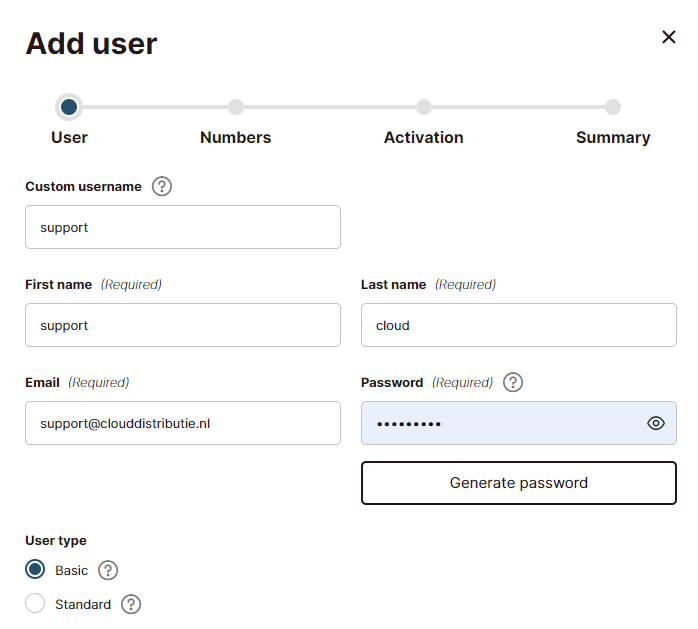Click the Activation step circle
This screenshot has width=698, height=629.
tap(424, 107)
